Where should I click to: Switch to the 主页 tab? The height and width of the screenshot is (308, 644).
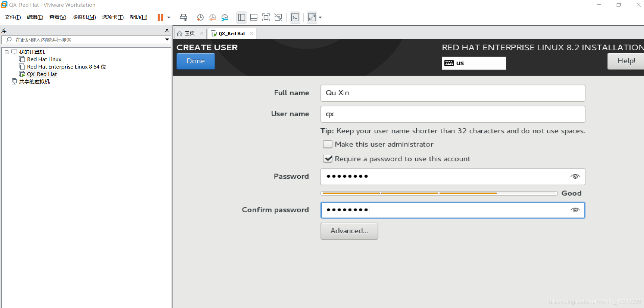click(186, 33)
